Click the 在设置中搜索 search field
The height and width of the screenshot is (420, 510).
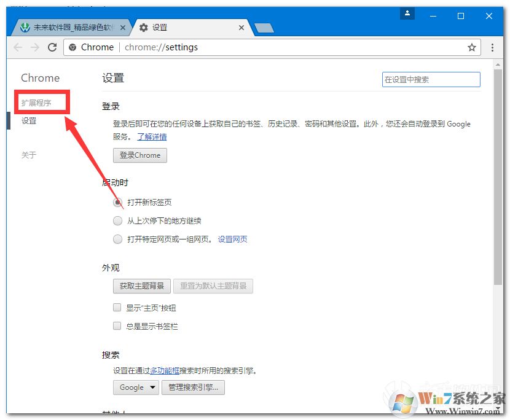(431, 80)
